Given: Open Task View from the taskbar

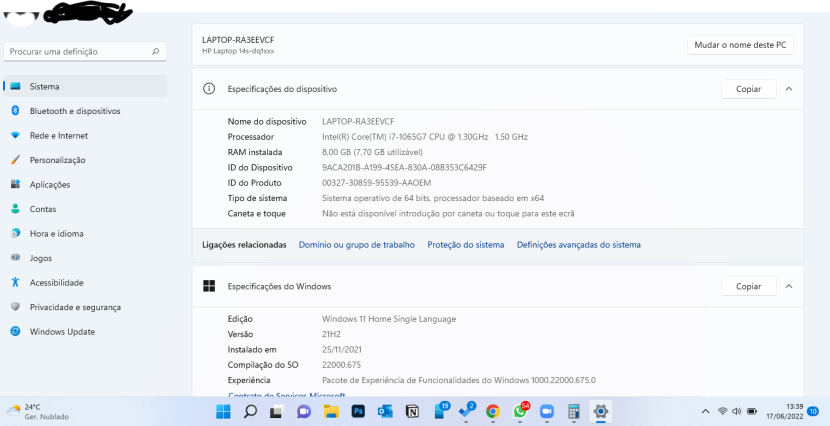Looking at the screenshot, I should (277, 412).
